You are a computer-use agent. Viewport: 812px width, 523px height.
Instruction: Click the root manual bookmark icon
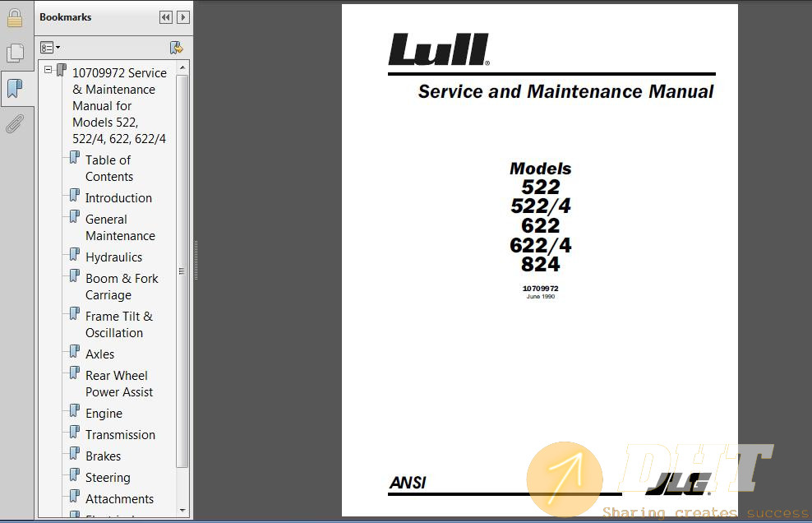coord(62,71)
